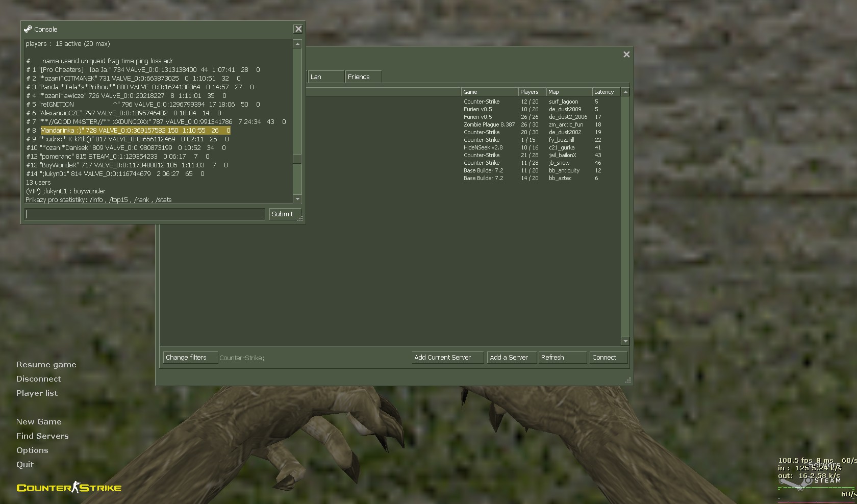Close the Console window
Image resolution: width=857 pixels, height=504 pixels.
[x=298, y=29]
